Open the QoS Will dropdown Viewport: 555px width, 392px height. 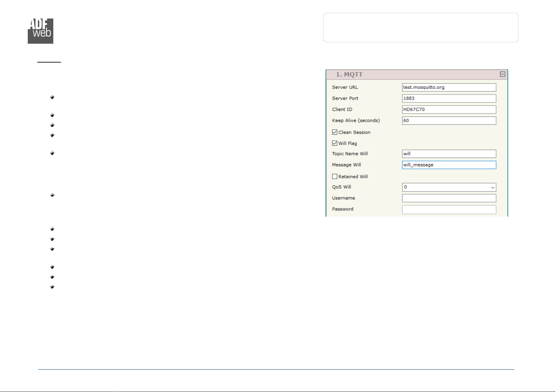[x=449, y=187]
